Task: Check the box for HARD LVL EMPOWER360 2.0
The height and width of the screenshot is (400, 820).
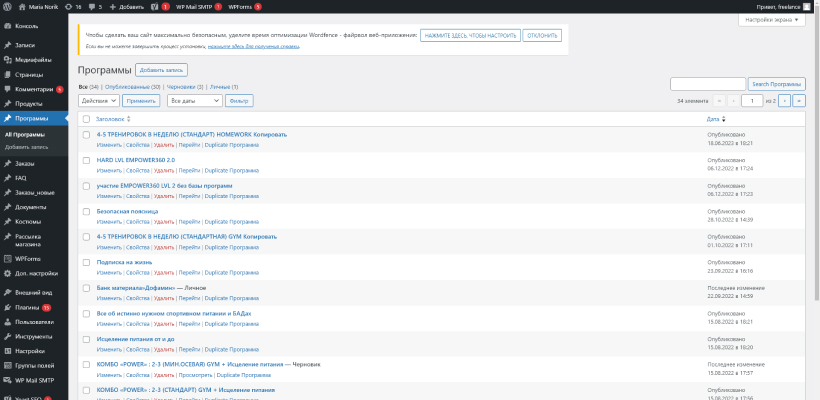Action: (86, 160)
